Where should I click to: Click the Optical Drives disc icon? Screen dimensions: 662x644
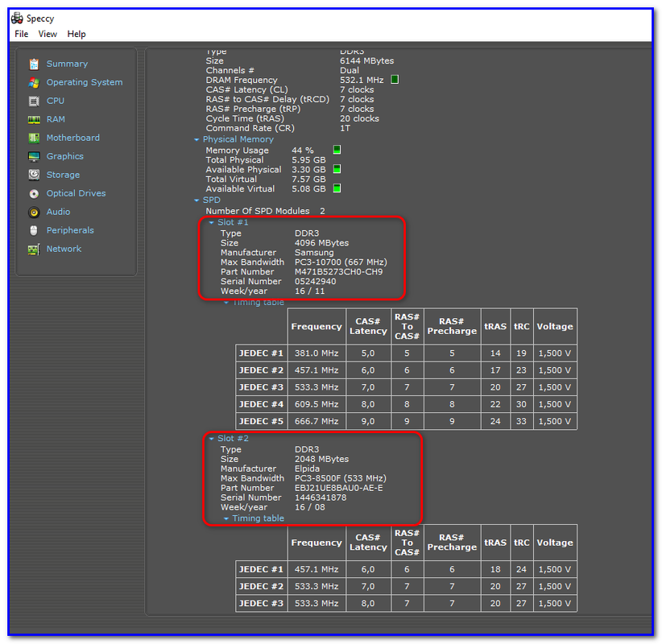(x=34, y=194)
